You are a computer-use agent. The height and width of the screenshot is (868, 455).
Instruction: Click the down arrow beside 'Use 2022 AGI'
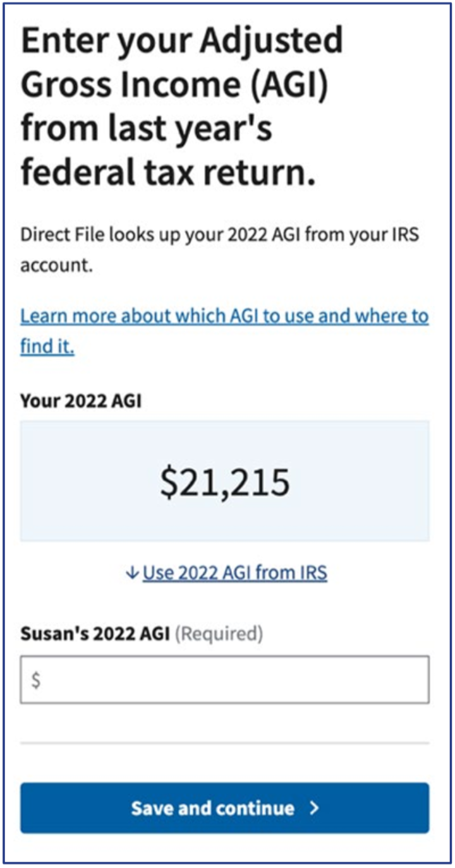pos(131,573)
